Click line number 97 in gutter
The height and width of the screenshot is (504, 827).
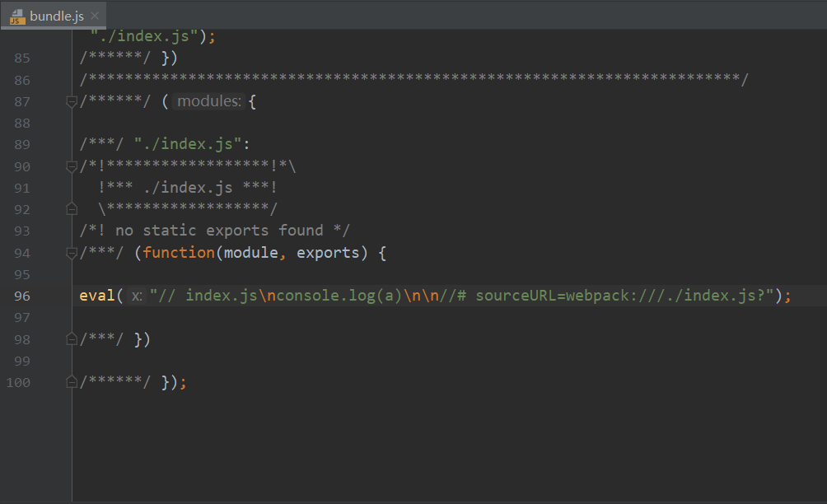point(22,317)
